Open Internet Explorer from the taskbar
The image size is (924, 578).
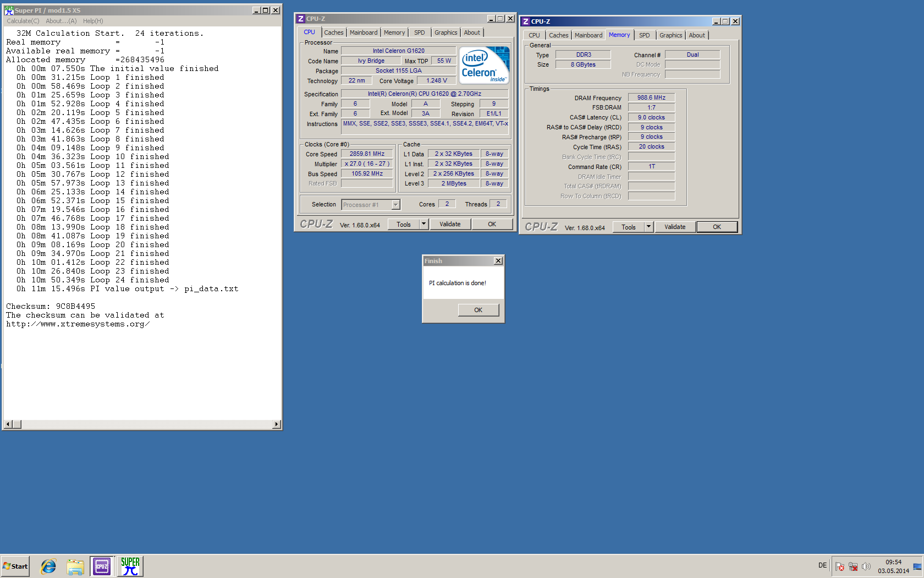click(48, 566)
